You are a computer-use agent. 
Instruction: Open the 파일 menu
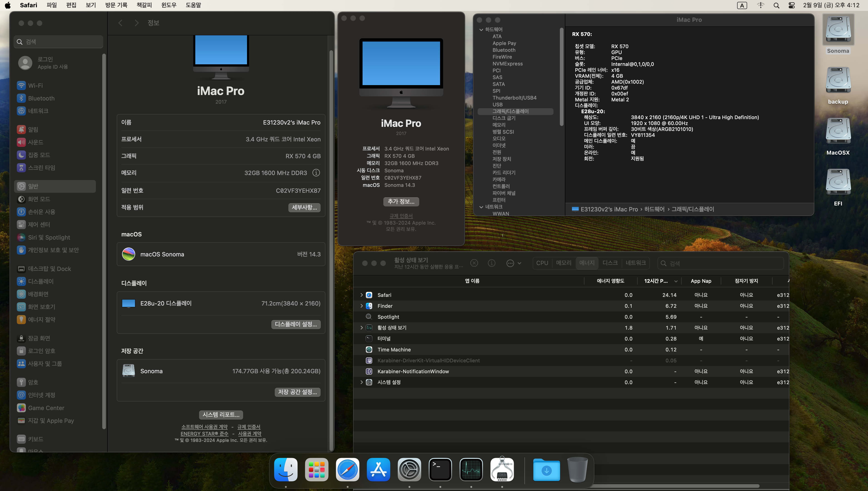(x=52, y=5)
